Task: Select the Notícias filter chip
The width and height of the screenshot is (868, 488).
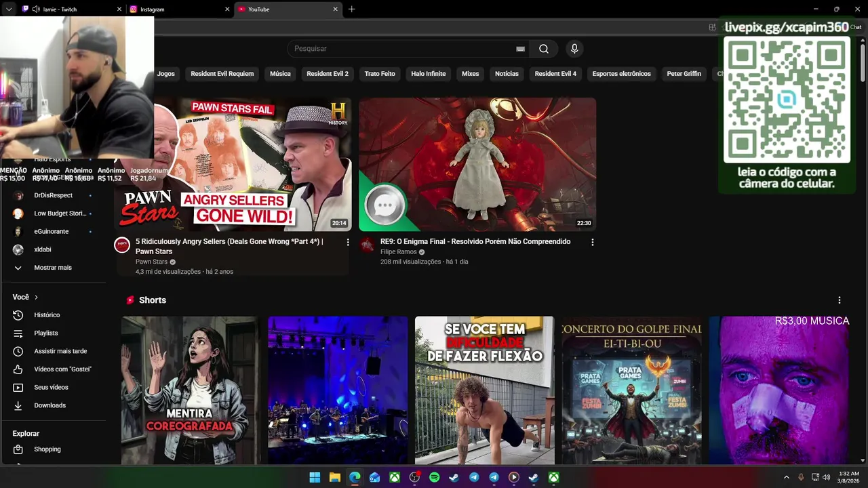Action: (x=507, y=74)
